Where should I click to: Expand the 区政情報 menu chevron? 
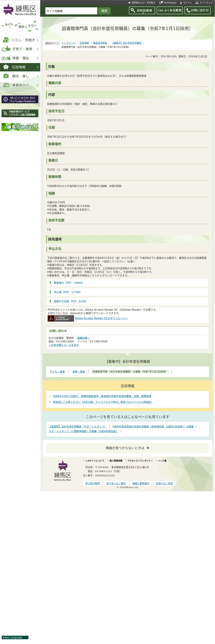click(38, 67)
